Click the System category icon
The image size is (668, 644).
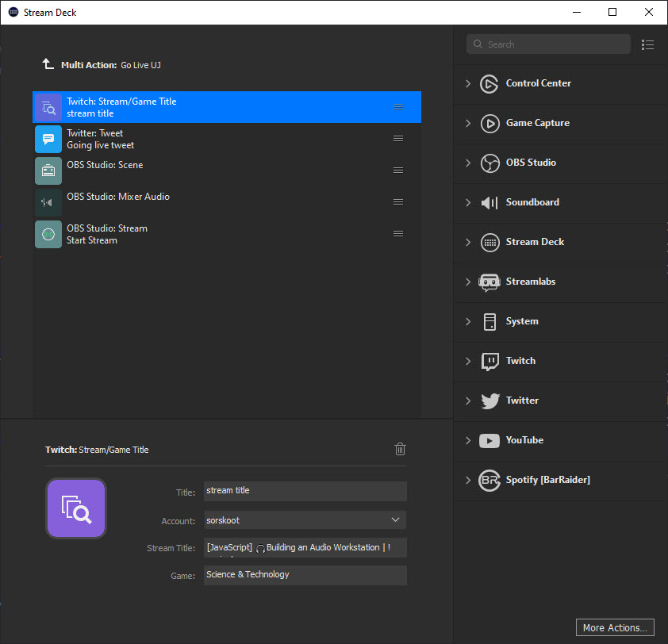(x=489, y=321)
